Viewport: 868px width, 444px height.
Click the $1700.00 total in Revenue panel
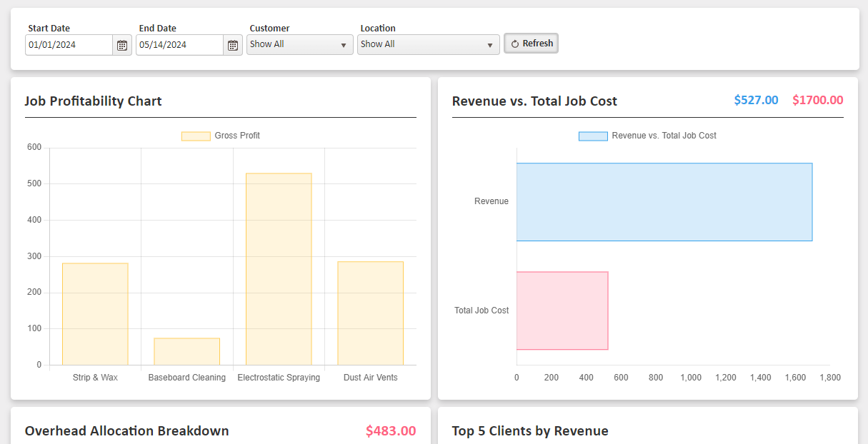coord(817,101)
